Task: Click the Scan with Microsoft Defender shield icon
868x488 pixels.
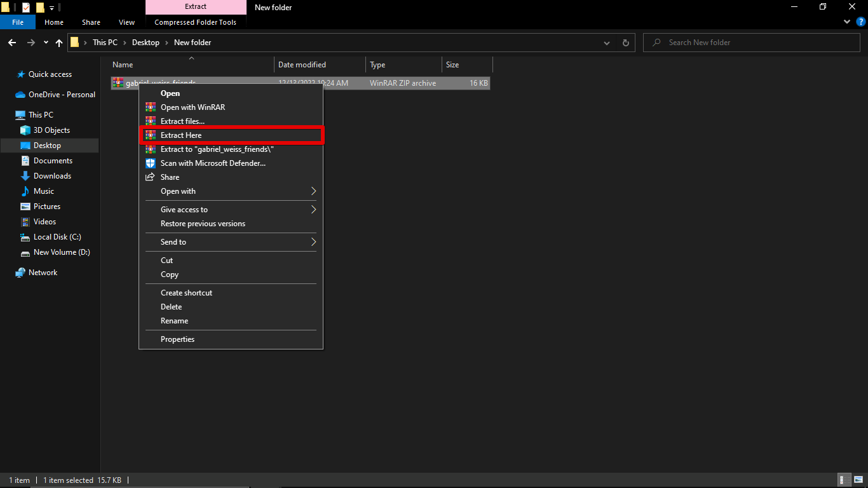Action: 151,163
